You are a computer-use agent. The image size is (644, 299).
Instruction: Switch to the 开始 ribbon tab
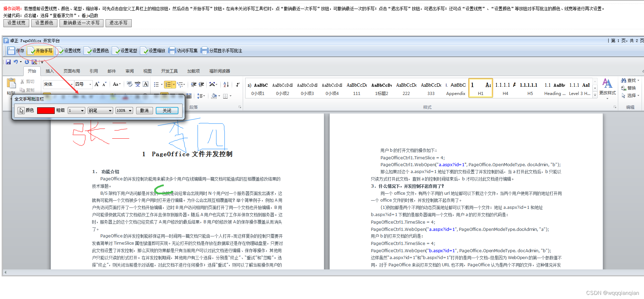click(x=32, y=71)
